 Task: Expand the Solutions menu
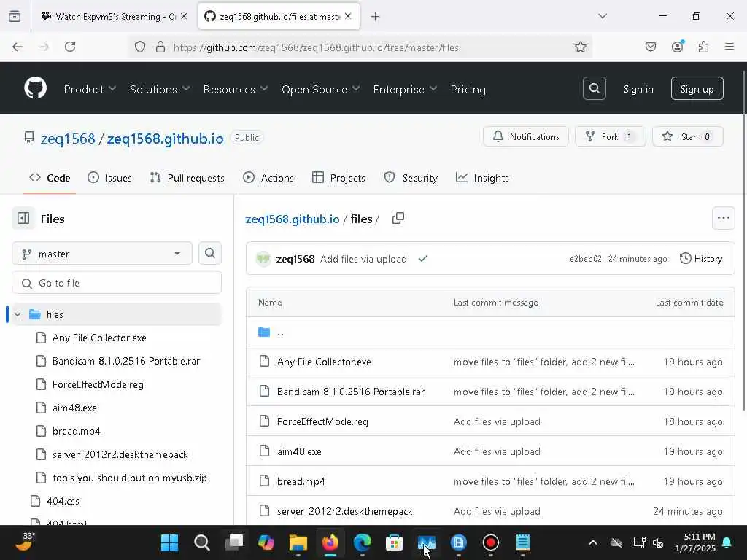160,89
